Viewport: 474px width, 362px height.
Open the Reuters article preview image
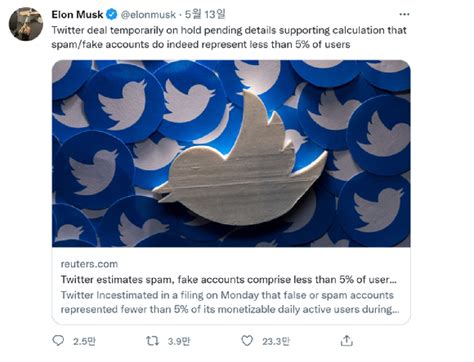pos(231,153)
